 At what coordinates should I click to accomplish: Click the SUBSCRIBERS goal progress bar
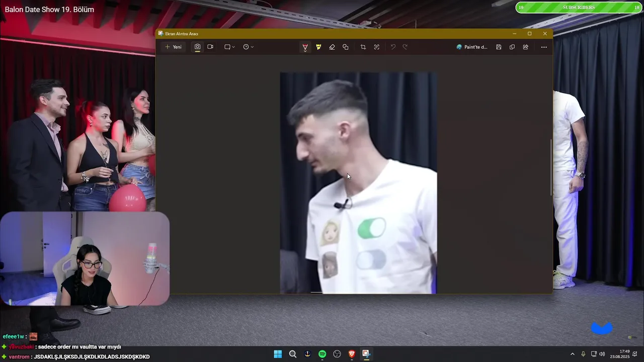click(579, 8)
